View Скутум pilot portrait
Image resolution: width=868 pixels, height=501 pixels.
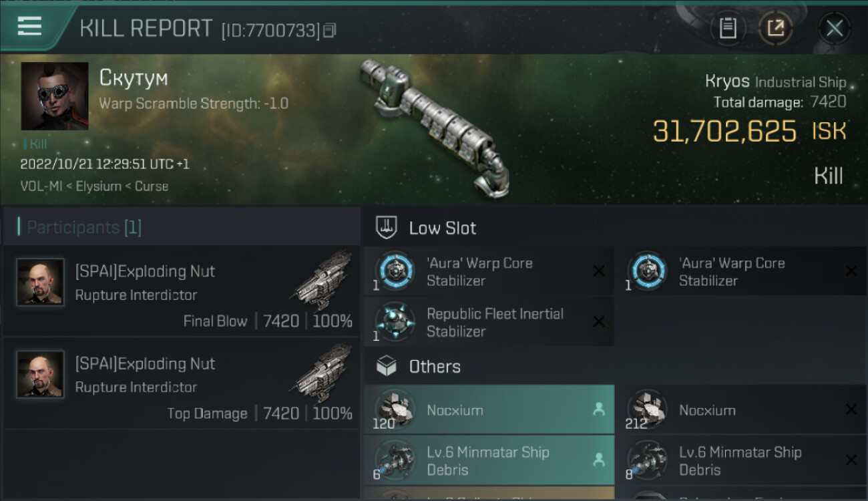(55, 96)
